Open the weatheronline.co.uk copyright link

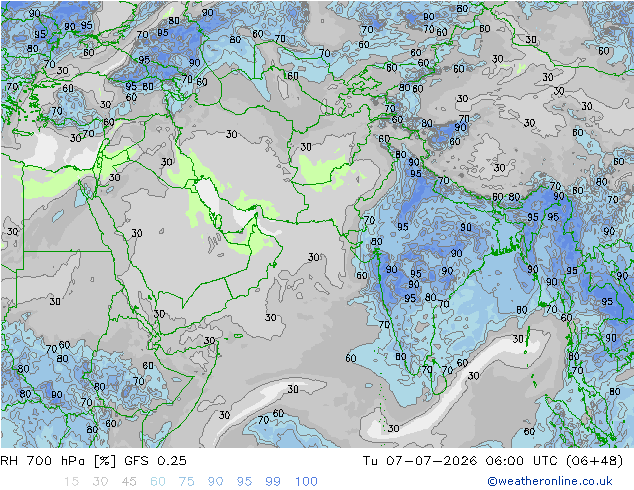pyautogui.click(x=549, y=481)
